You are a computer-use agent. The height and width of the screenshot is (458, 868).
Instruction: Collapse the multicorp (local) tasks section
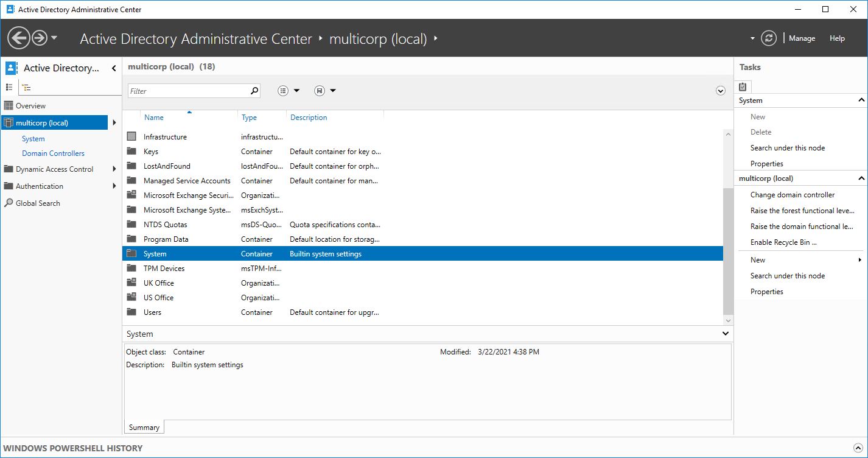[x=861, y=178]
